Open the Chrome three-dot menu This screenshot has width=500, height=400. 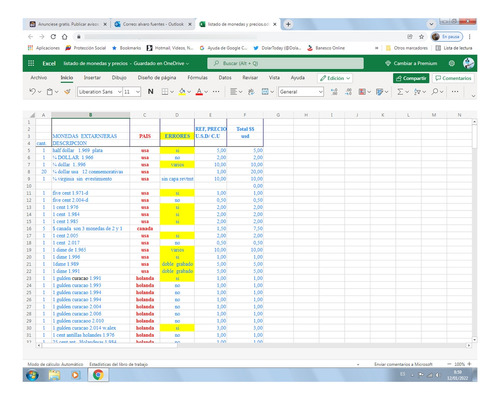click(469, 37)
